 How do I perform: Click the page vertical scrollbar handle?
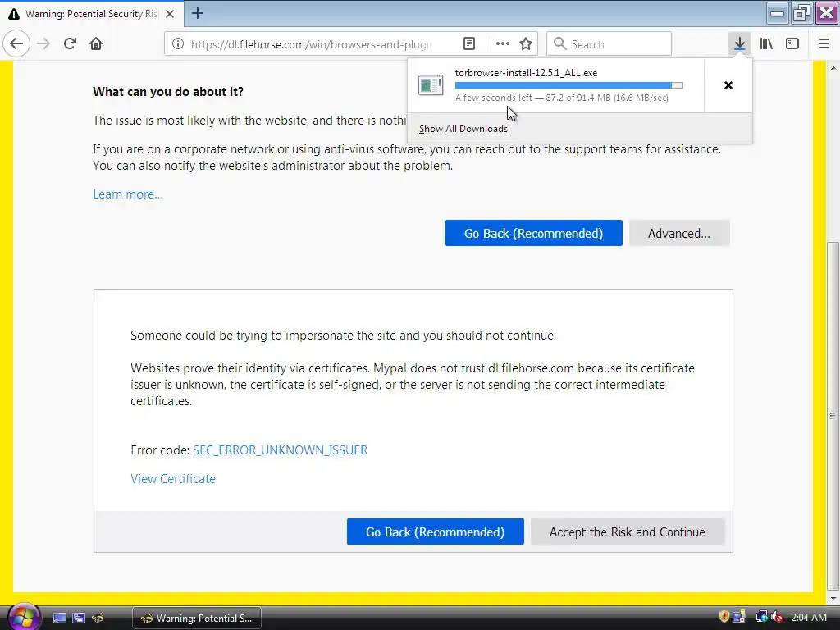[x=833, y=416]
